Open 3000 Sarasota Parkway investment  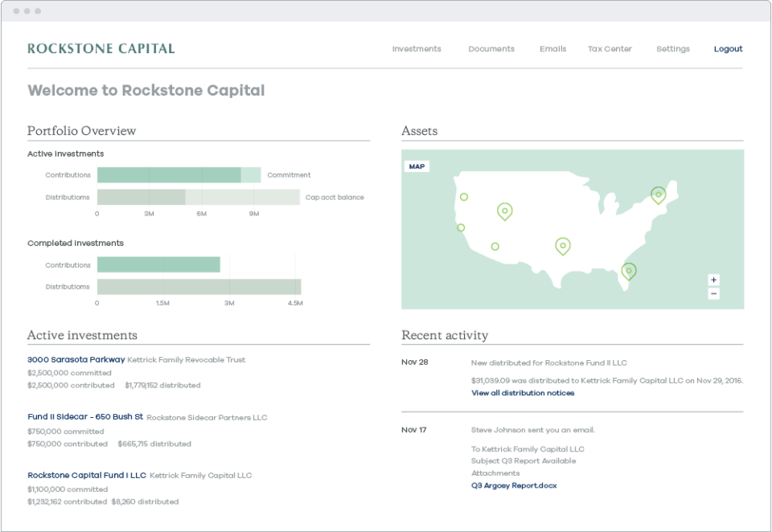pos(76,360)
